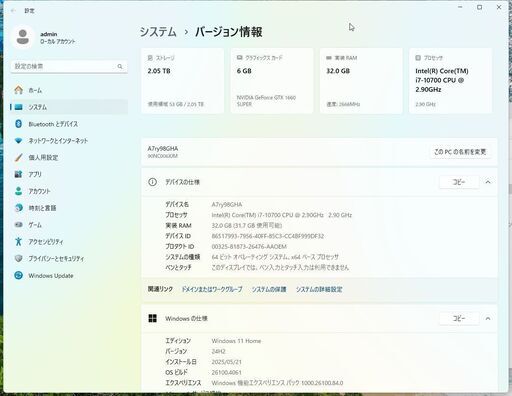Collapse the デバイスの仕様 section
This screenshot has height=396, width=512.
tap(488, 182)
